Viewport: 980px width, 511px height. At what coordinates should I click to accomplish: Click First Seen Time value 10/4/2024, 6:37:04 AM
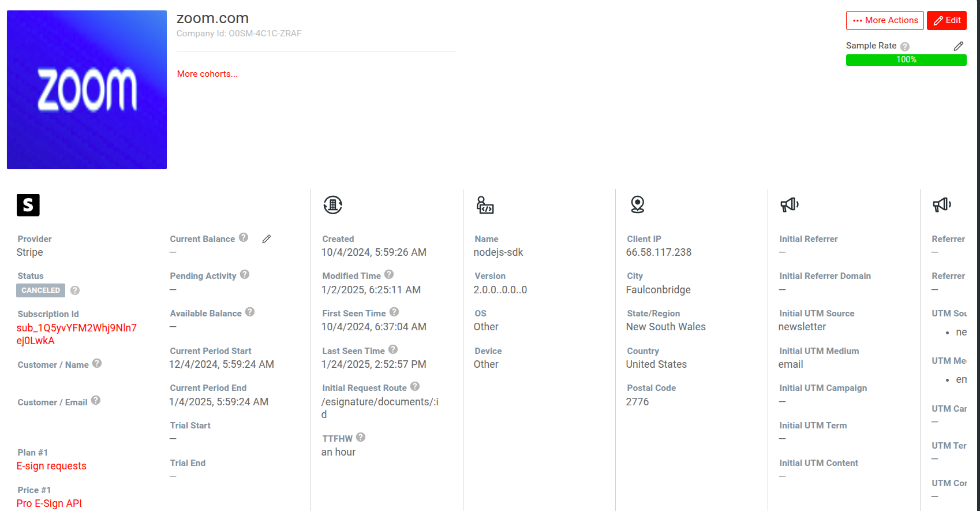tap(374, 327)
